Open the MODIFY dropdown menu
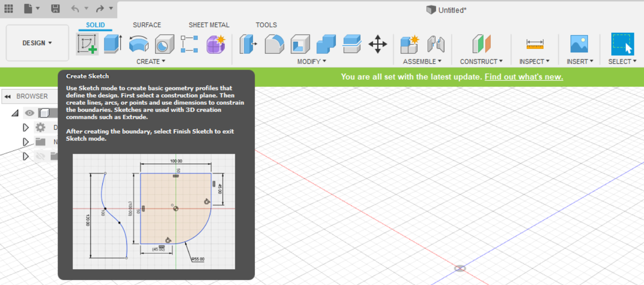The height and width of the screenshot is (285, 644). (x=312, y=62)
